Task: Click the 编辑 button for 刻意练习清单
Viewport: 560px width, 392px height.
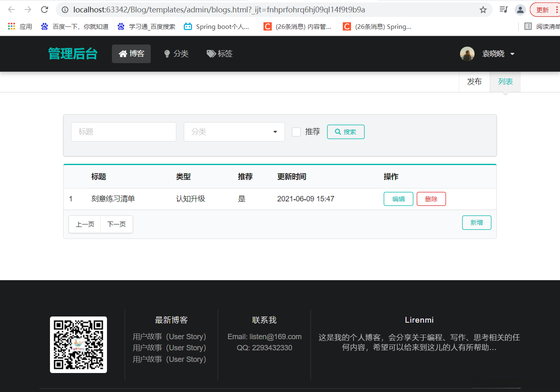Action: click(x=398, y=198)
